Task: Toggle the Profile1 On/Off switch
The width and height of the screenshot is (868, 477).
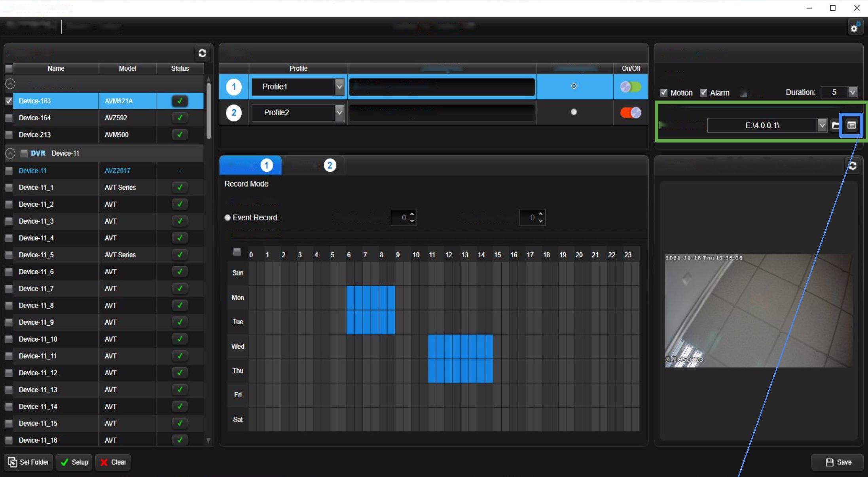Action: (631, 87)
